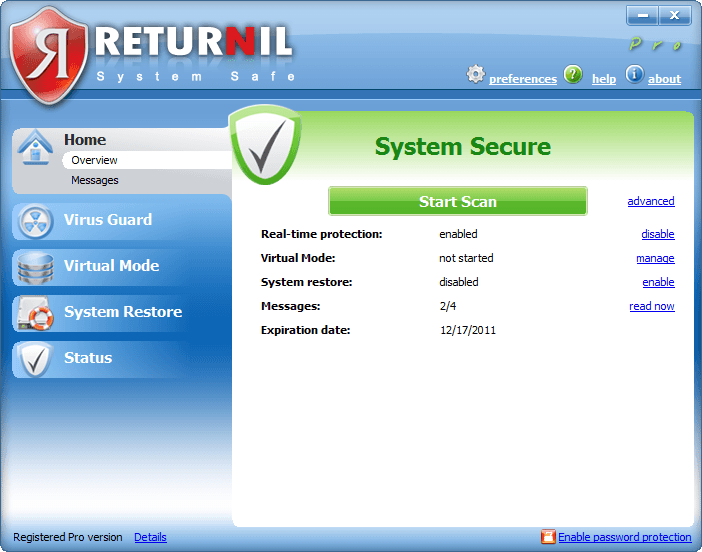This screenshot has height=552, width=702.
Task: Click the preferences gear icon
Action: (475, 74)
